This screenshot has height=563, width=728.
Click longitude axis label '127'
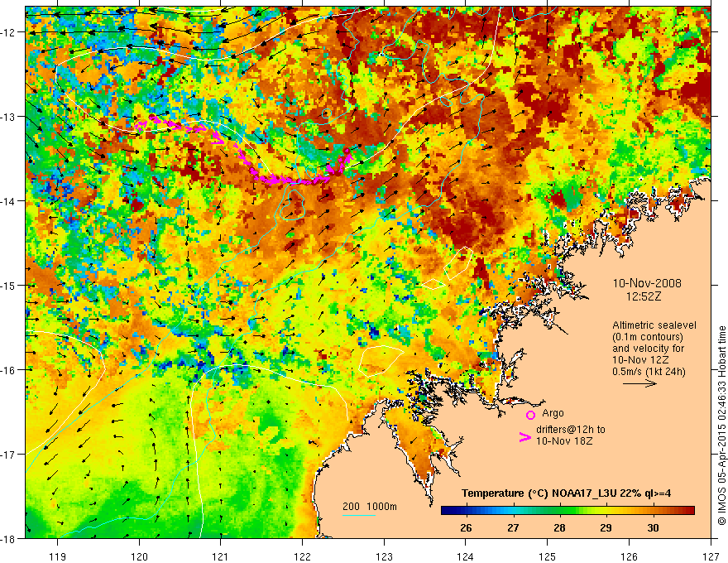(x=711, y=556)
